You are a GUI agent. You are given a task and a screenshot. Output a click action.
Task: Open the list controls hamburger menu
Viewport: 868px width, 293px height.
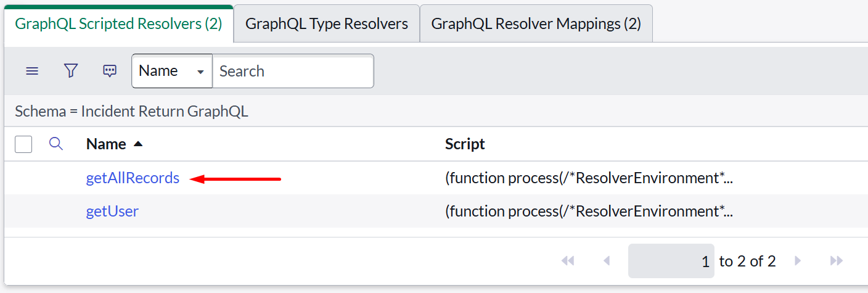click(32, 71)
